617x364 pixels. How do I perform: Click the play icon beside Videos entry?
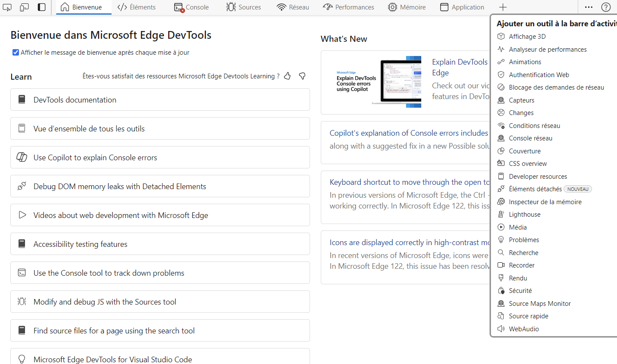pyautogui.click(x=22, y=215)
